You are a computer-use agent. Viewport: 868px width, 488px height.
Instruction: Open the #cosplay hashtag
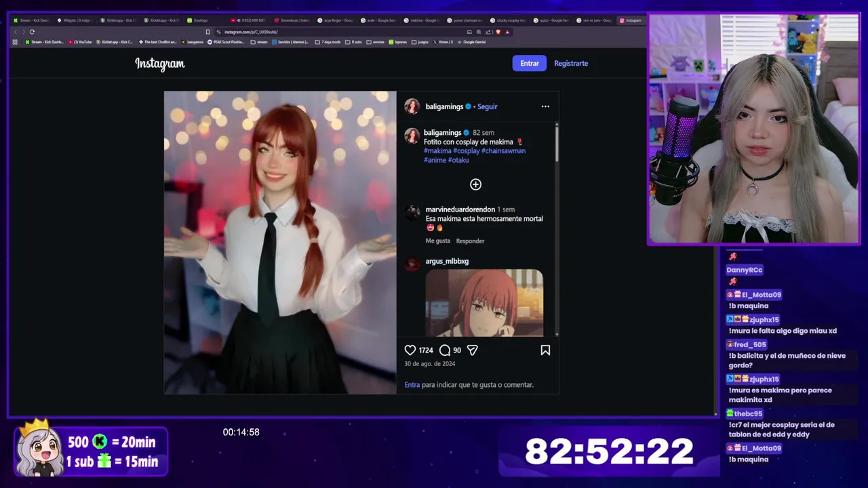tap(467, 150)
